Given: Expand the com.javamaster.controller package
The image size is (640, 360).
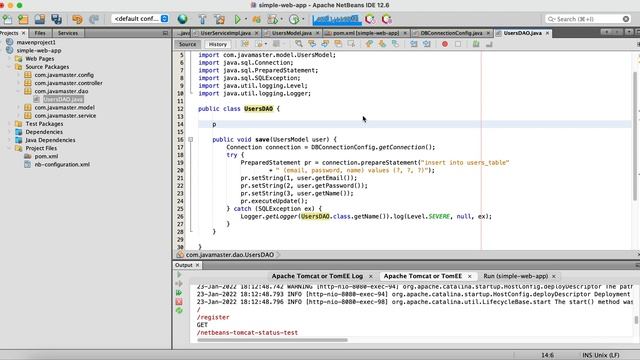Looking at the screenshot, I should pyautogui.click(x=19, y=83).
